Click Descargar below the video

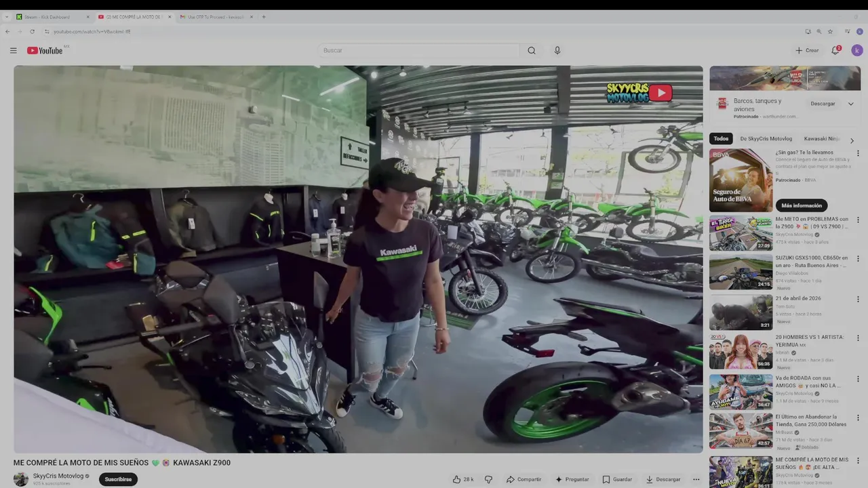tap(663, 479)
